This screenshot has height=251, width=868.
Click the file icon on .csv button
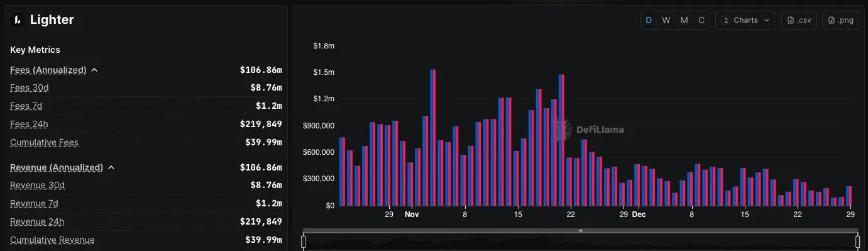(x=790, y=20)
